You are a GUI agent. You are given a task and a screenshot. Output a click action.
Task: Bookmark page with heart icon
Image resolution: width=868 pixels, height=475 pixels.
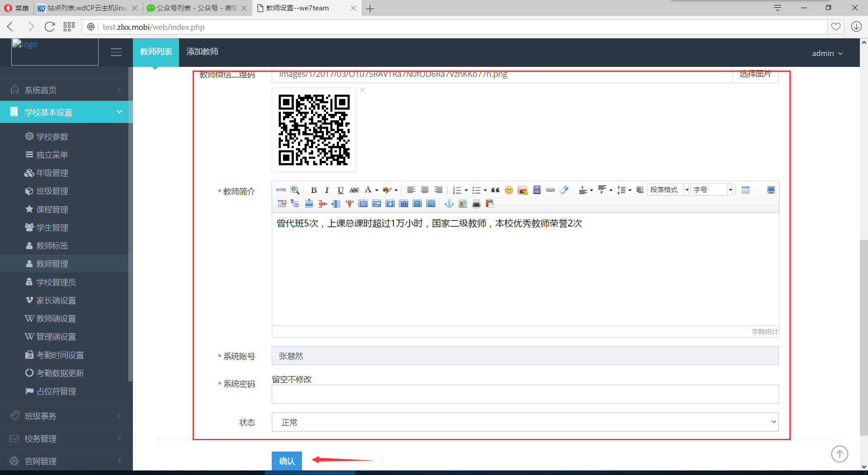click(x=835, y=27)
